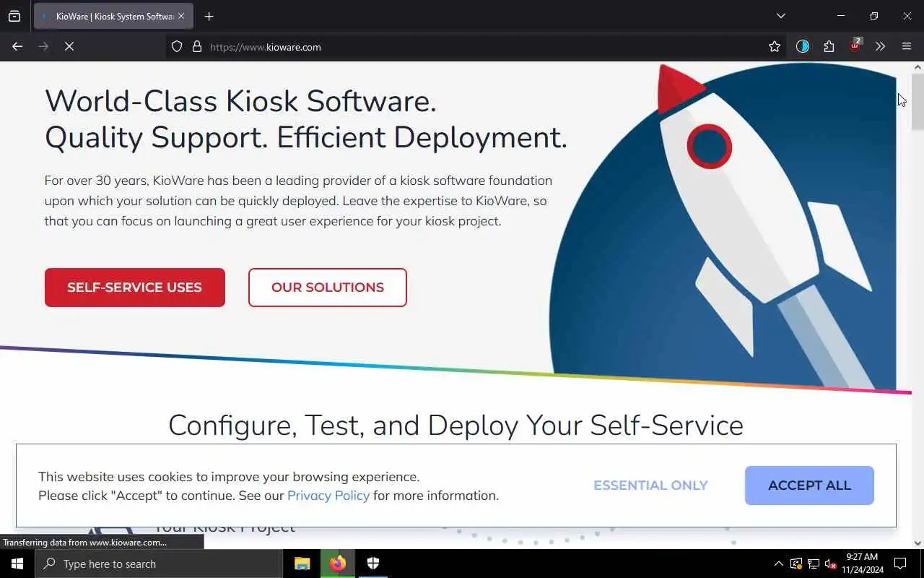Click SELF-SERVICE USES button
The height and width of the screenshot is (578, 924).
tap(135, 288)
